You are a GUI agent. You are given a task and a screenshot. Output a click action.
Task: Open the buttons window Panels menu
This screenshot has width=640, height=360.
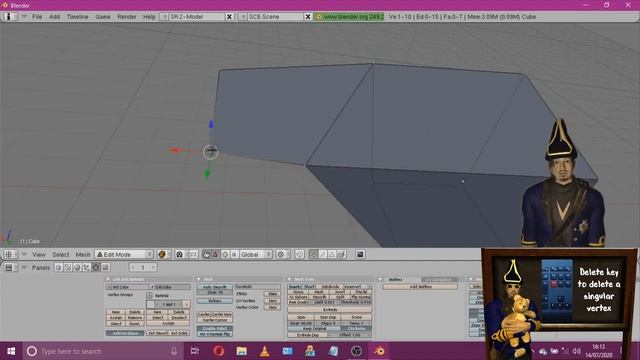click(41, 268)
